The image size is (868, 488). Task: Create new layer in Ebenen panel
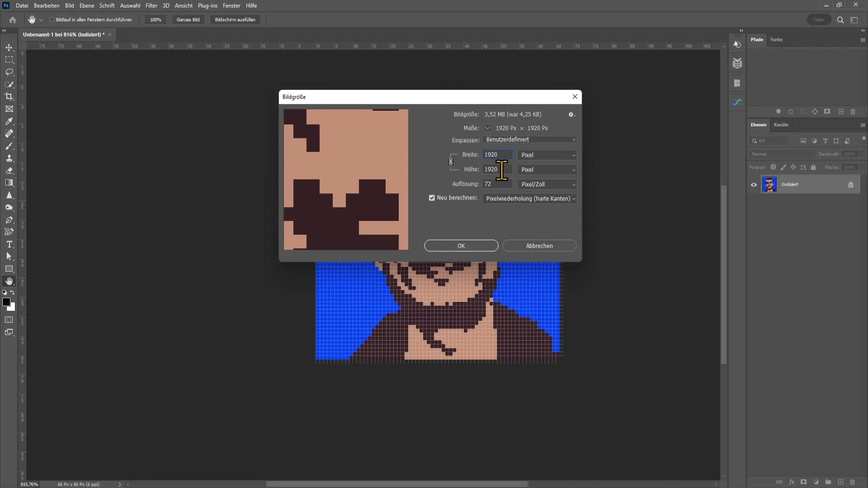pos(840,482)
